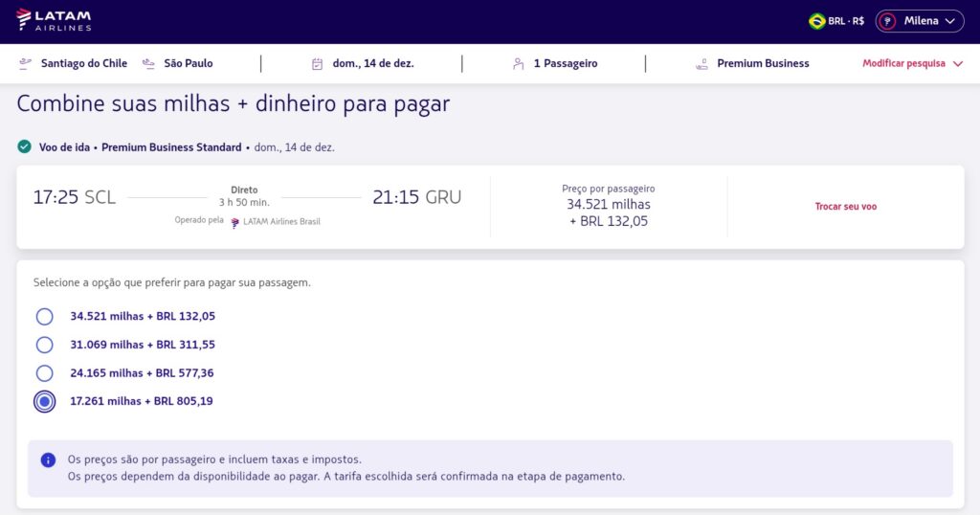980x515 pixels.
Task: Click the Milena profile avatar icon
Action: click(x=887, y=21)
